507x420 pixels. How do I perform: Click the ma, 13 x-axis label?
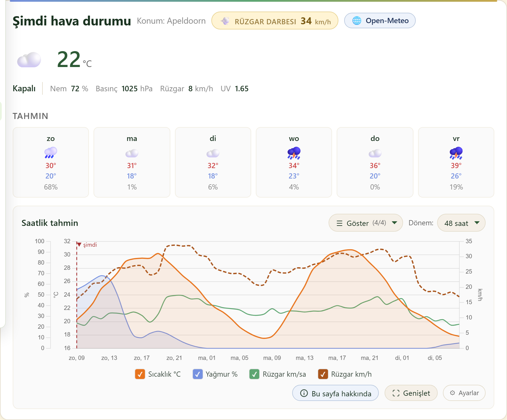pyautogui.click(x=305, y=358)
